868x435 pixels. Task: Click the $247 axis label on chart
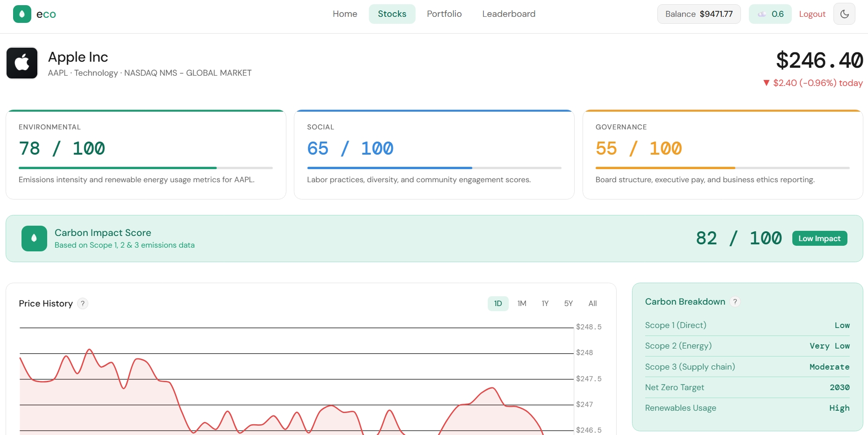(584, 405)
